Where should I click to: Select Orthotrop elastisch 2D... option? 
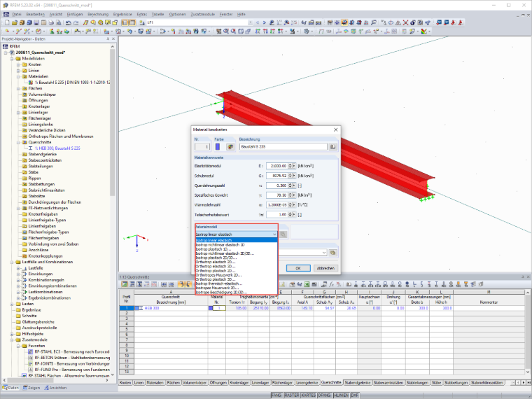click(215, 262)
